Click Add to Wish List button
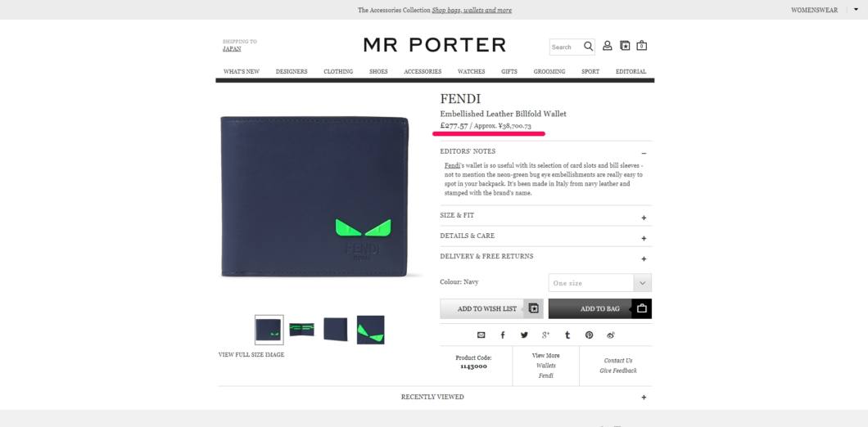The height and width of the screenshot is (427, 868). click(x=491, y=308)
